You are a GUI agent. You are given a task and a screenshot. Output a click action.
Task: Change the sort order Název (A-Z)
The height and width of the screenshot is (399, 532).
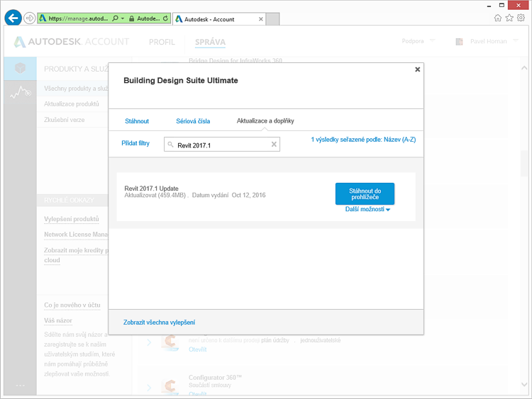point(399,140)
